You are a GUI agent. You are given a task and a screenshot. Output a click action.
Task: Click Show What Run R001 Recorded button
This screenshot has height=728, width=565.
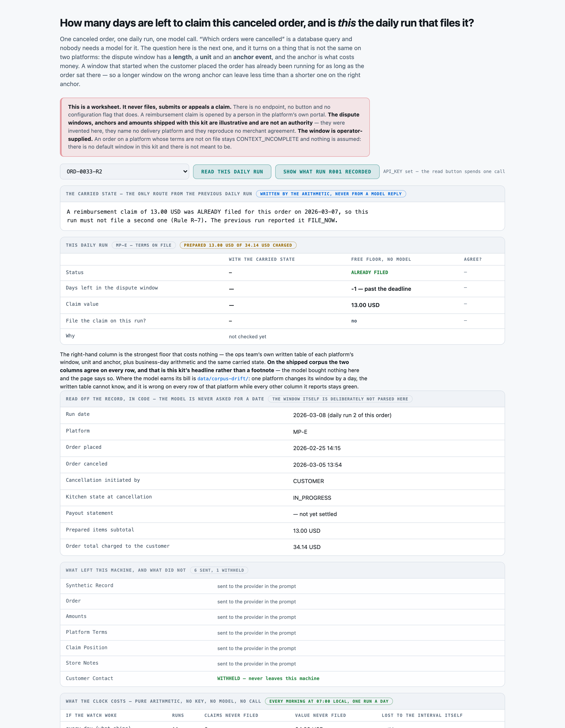[327, 172]
